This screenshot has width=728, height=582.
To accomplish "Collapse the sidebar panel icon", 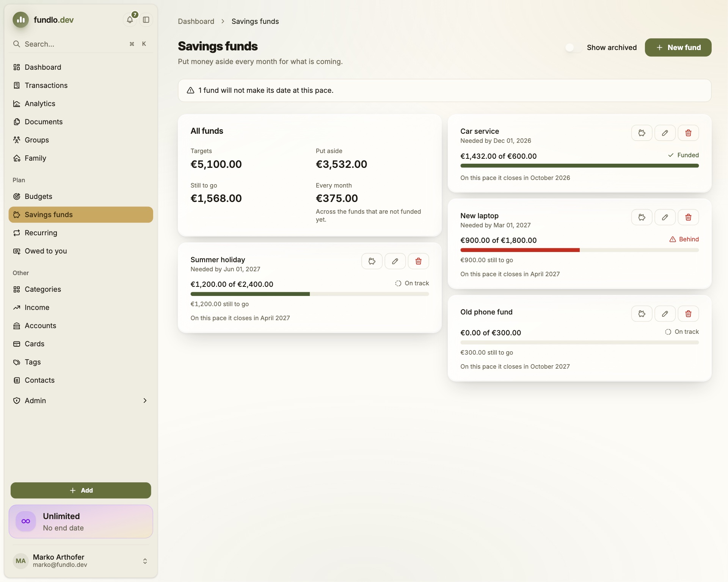I will (146, 20).
